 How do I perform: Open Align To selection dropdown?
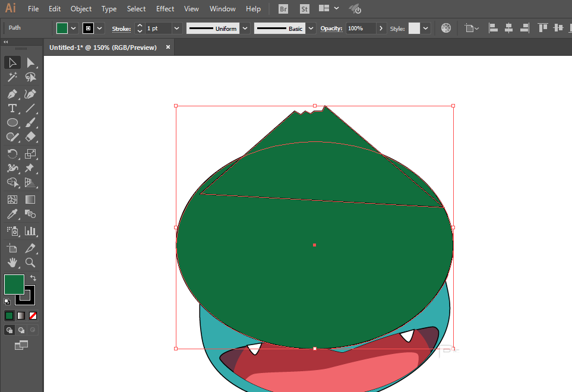(x=471, y=28)
